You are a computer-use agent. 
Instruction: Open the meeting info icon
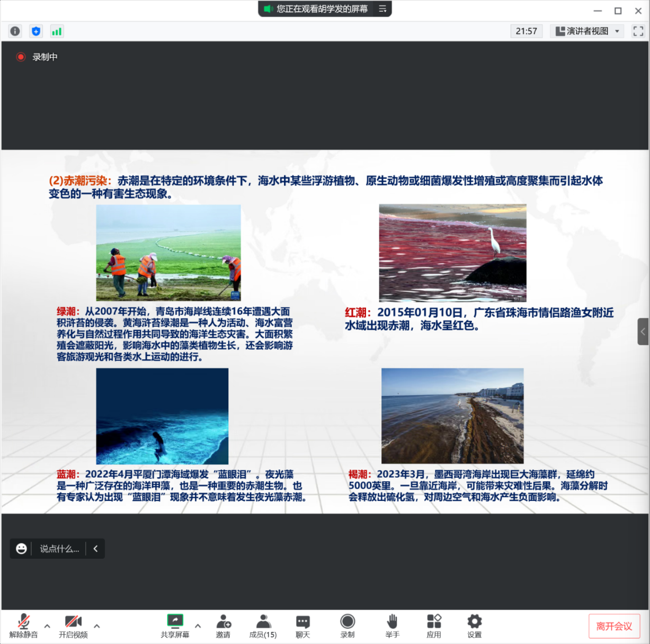click(15, 31)
